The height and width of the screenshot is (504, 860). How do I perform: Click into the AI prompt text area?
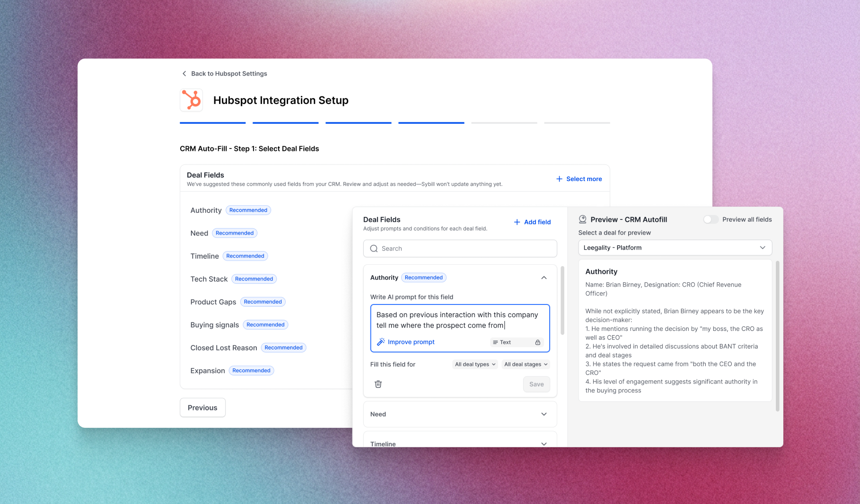pyautogui.click(x=460, y=320)
